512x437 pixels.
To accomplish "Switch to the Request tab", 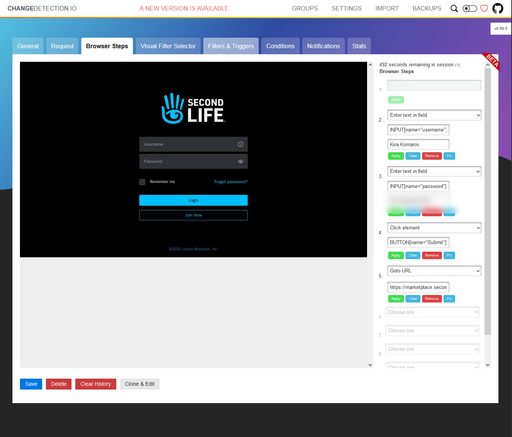I will (x=62, y=46).
